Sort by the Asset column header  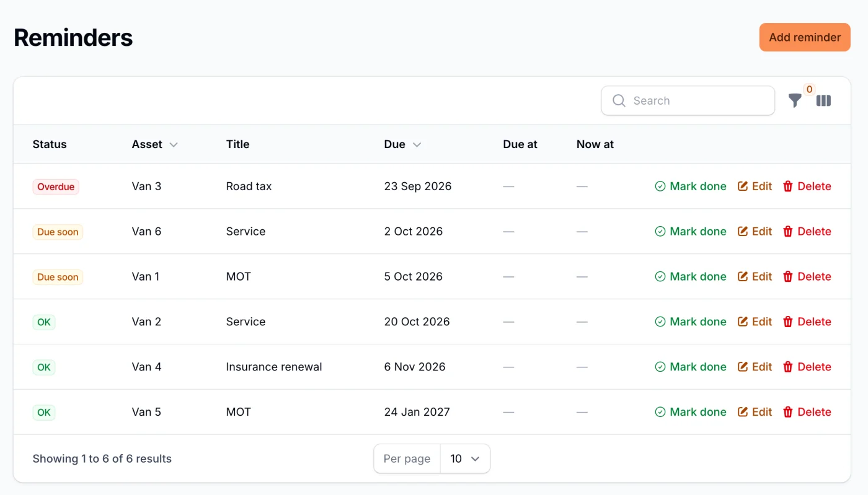click(155, 144)
